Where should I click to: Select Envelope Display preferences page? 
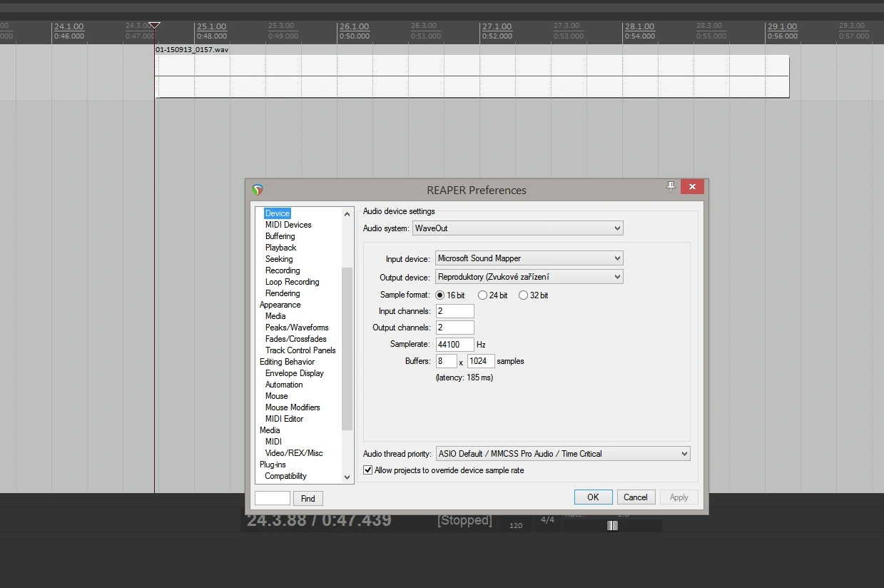(295, 373)
